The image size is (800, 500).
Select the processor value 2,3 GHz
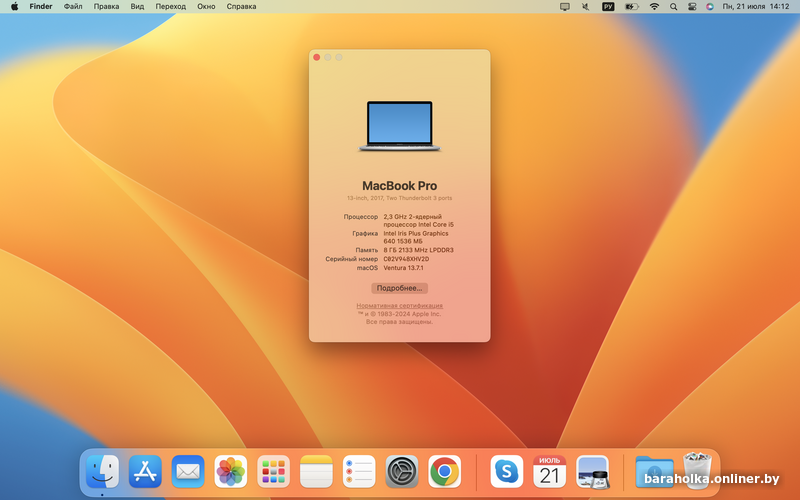pyautogui.click(x=418, y=220)
